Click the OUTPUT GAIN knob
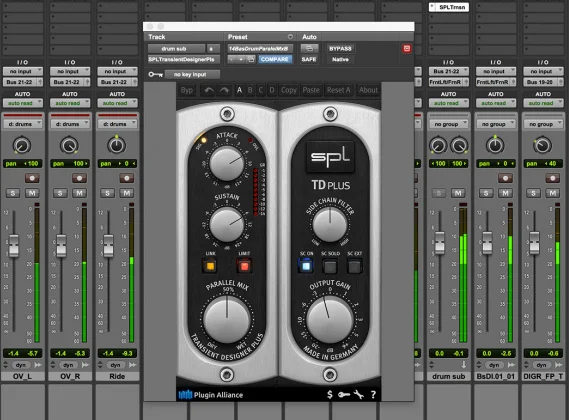The image size is (569, 420). pos(329,319)
